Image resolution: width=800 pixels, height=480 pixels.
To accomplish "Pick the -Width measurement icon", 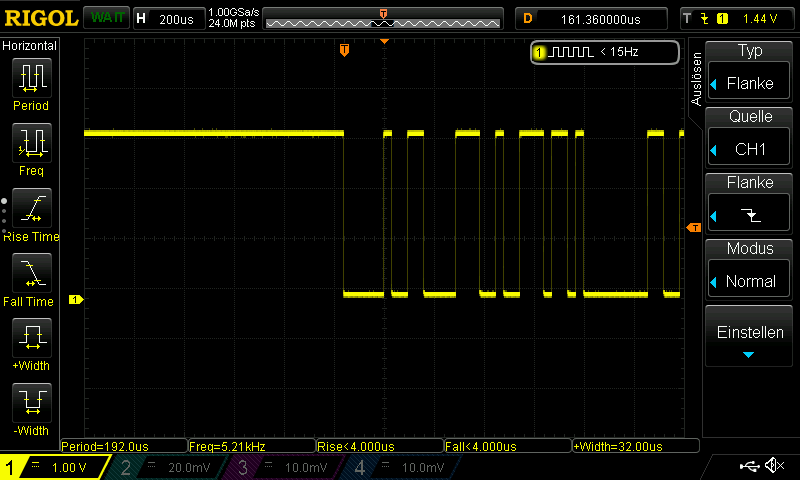I will point(31,404).
